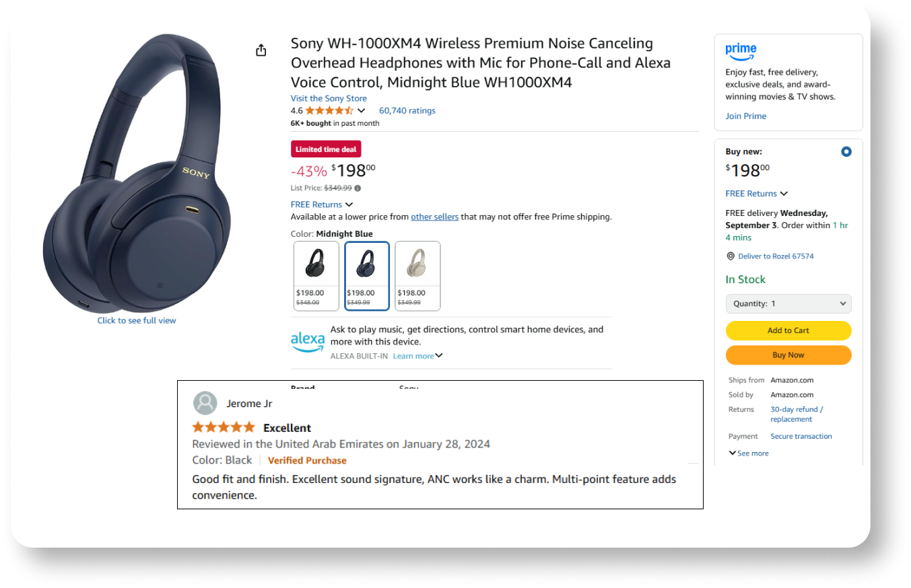Expand See more seller details
Image resolution: width=911 pixels, height=588 pixels.
tap(749, 453)
